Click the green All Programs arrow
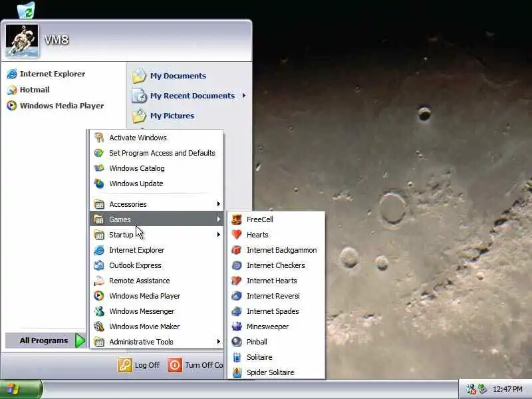This screenshot has width=532, height=399. pos(80,340)
